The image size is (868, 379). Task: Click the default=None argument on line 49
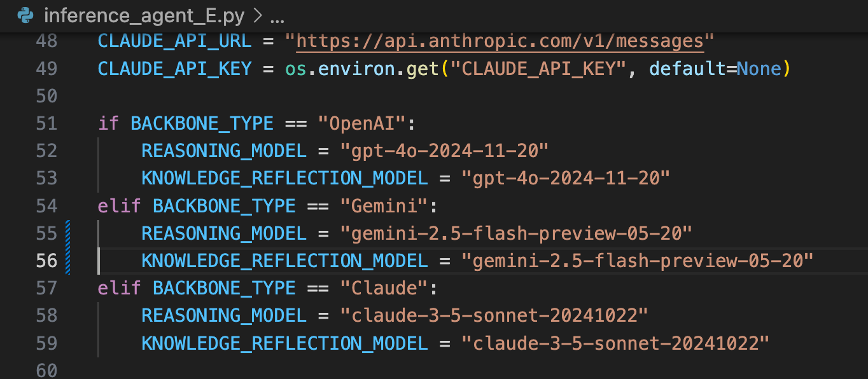coord(715,69)
